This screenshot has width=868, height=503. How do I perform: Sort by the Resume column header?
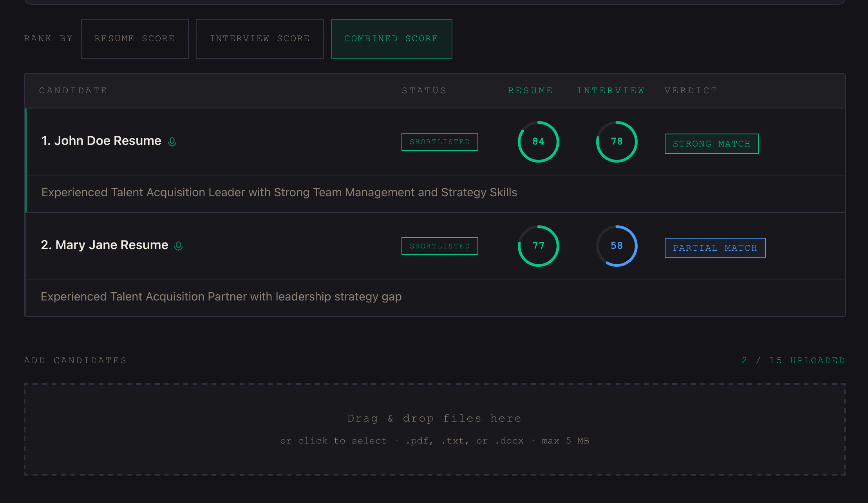click(530, 90)
